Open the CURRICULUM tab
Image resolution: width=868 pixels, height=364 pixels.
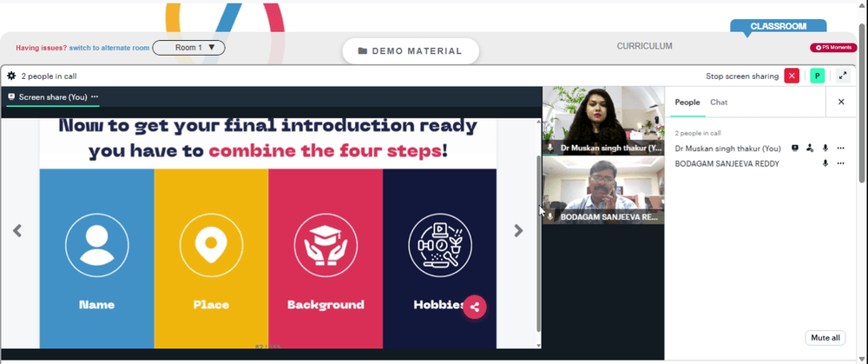(x=644, y=47)
